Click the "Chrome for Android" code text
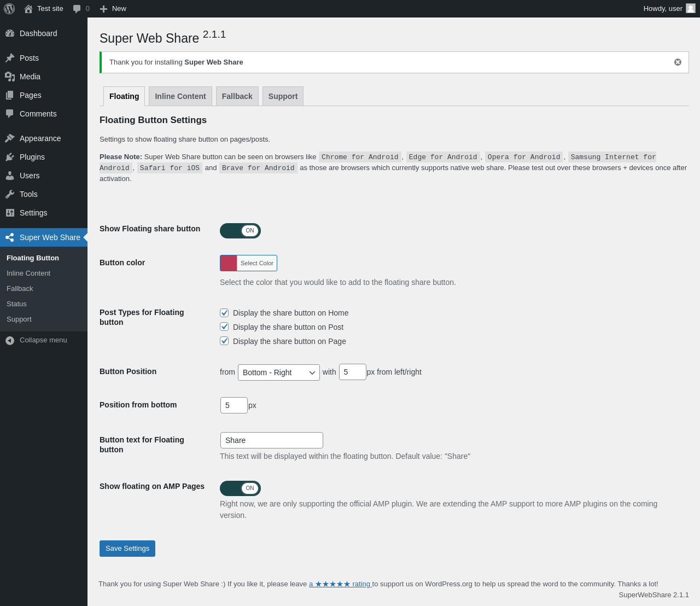700x606 pixels. [360, 157]
